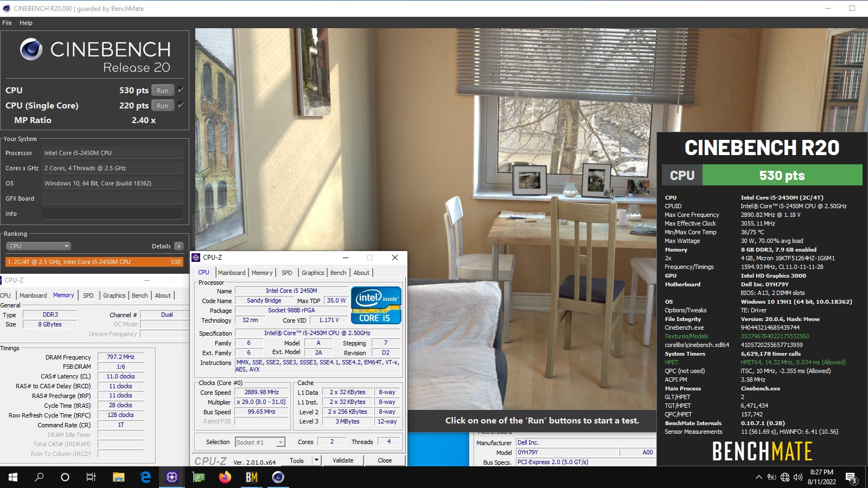Click the Bus Speed value 99.65 MHz
The width and height of the screenshot is (868, 488).
(x=261, y=412)
